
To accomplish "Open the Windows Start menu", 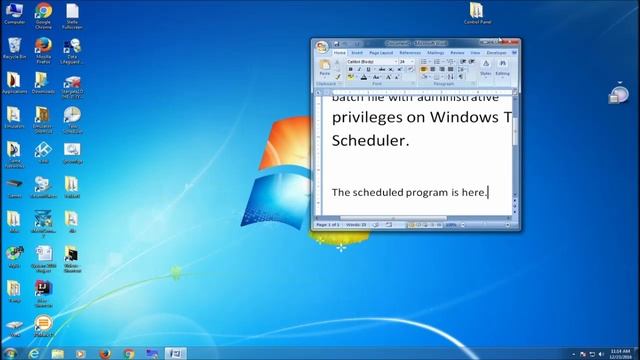I will click(x=10, y=353).
